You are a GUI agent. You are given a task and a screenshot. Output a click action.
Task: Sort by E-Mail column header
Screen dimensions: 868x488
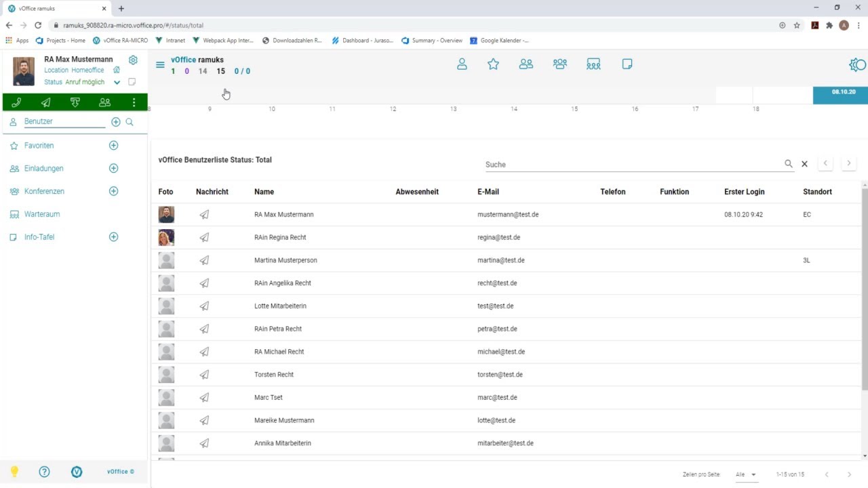coord(488,192)
